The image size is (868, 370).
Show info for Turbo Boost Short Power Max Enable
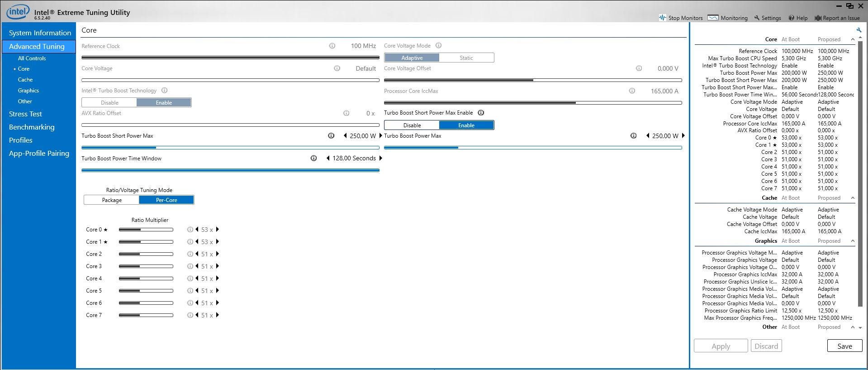[481, 113]
